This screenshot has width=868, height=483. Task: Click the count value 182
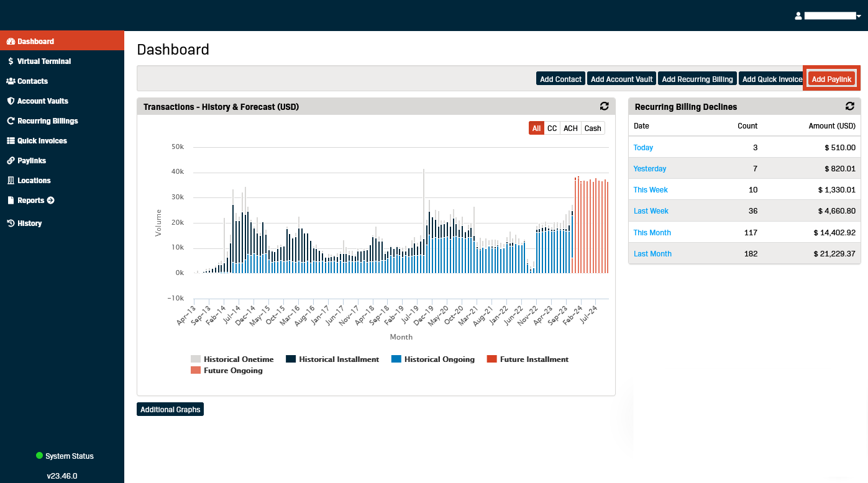[751, 254]
